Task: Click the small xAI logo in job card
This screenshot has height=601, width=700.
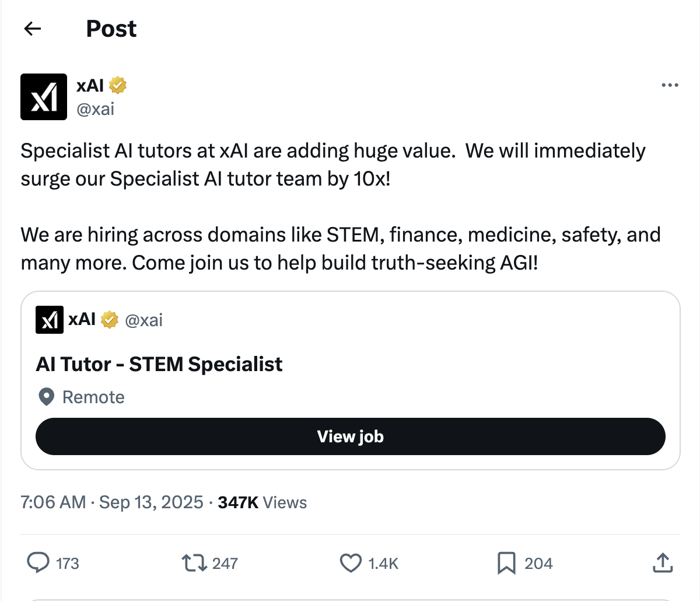Action: point(50,320)
